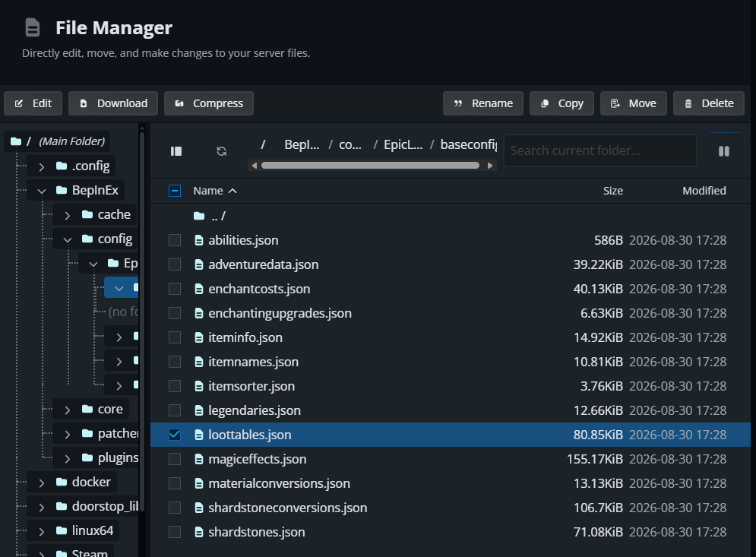Click the breadcrumb scrollbar right arrow
Image resolution: width=756 pixels, height=557 pixels.
coord(490,166)
